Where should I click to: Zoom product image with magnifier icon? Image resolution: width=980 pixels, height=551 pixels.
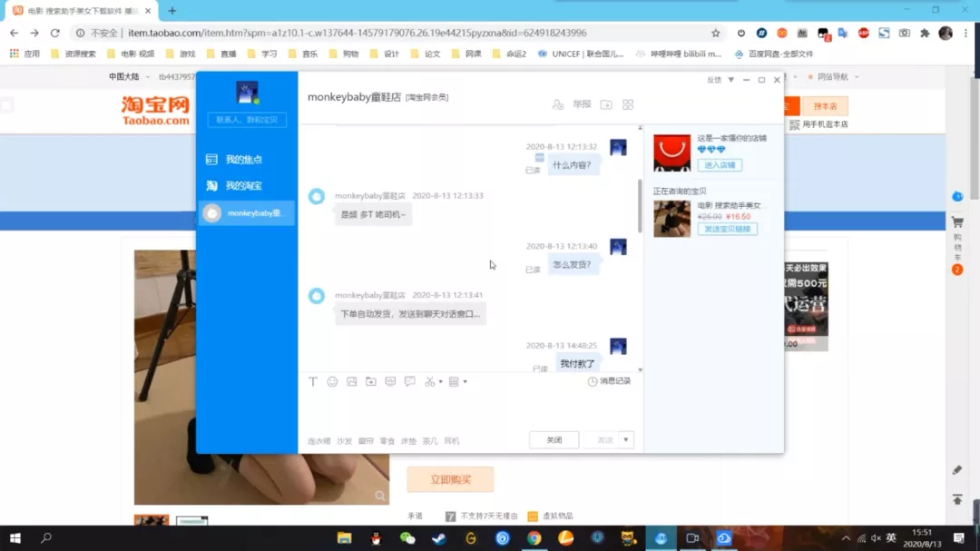click(379, 496)
